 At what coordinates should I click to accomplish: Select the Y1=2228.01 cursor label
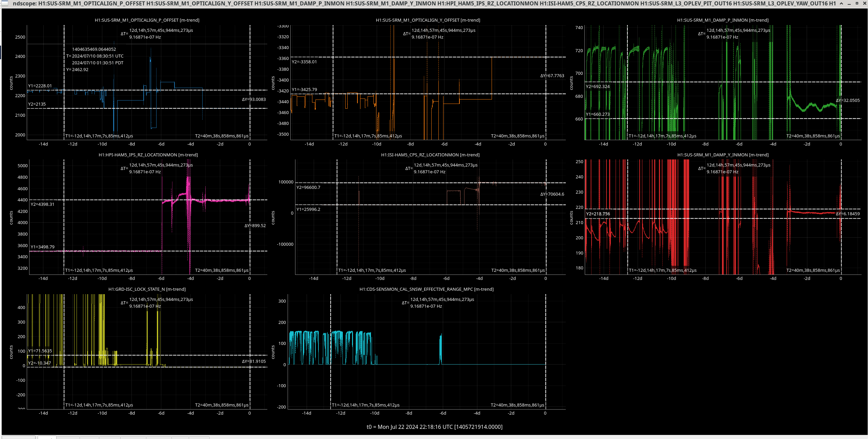click(40, 86)
